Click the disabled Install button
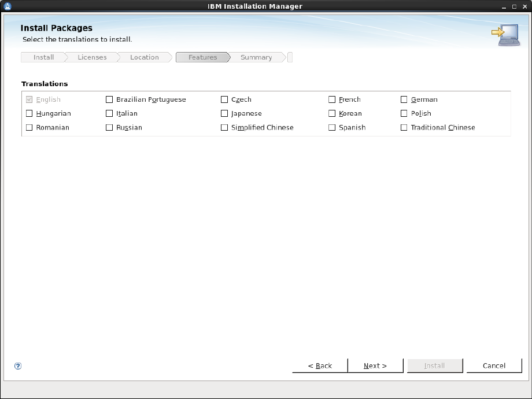532x399 pixels. (x=435, y=365)
